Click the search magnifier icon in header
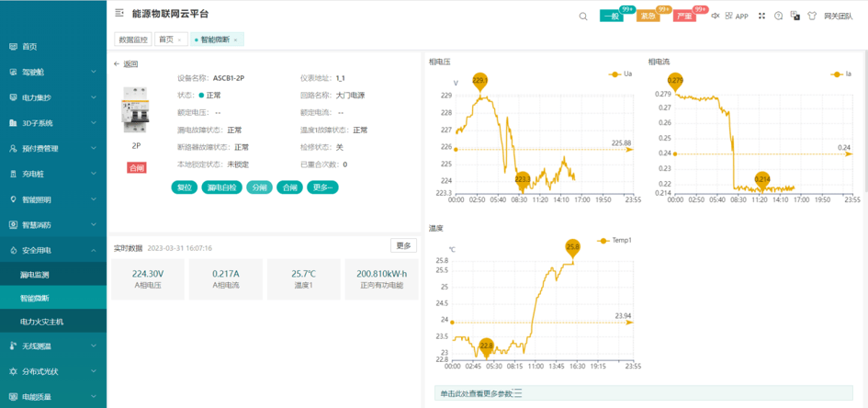Viewport: 868px width, 408px height. [583, 16]
